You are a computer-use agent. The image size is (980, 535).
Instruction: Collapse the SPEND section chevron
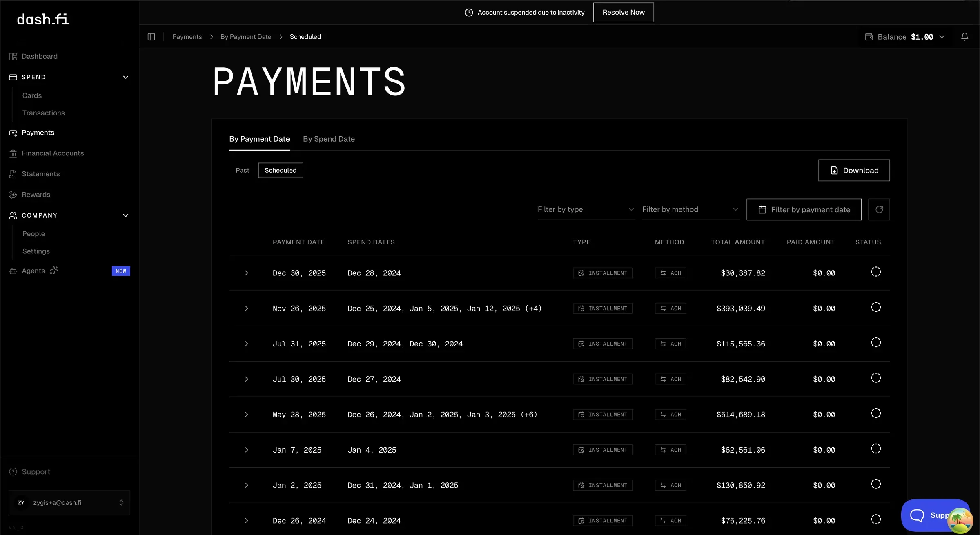pos(126,77)
